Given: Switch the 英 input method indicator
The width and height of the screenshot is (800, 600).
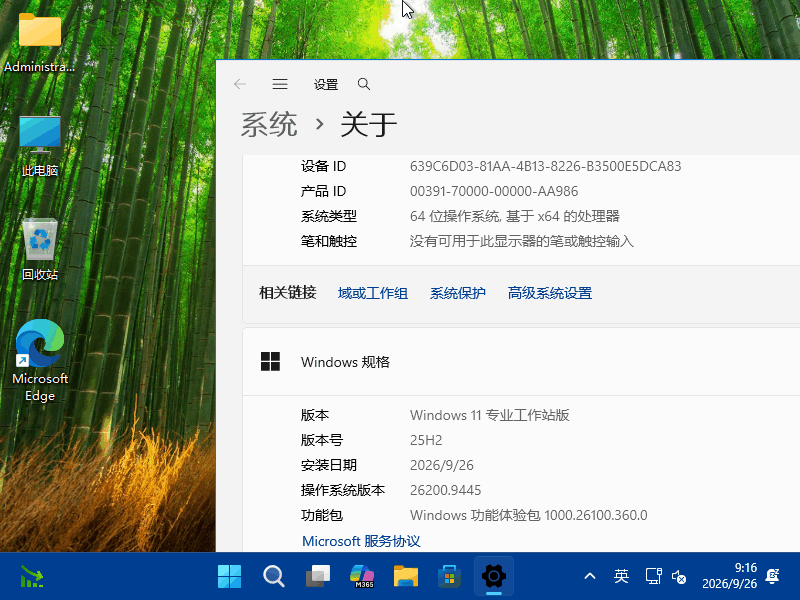Looking at the screenshot, I should coord(621,577).
